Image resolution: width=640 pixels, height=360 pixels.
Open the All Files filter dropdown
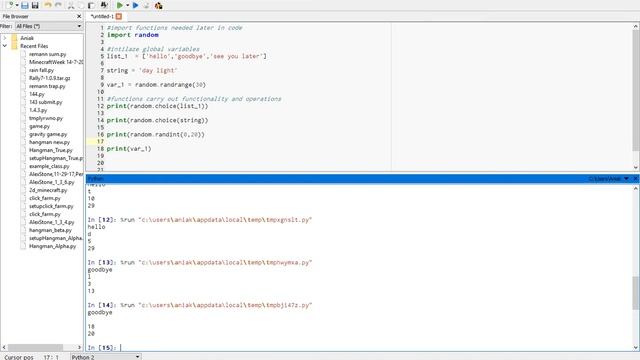[49, 26]
